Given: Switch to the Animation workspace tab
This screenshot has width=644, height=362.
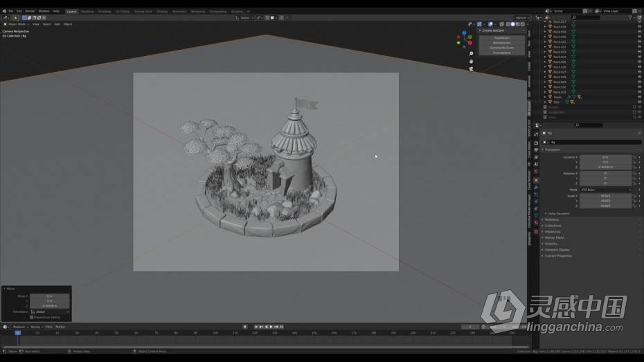Looking at the screenshot, I should pos(179,12).
